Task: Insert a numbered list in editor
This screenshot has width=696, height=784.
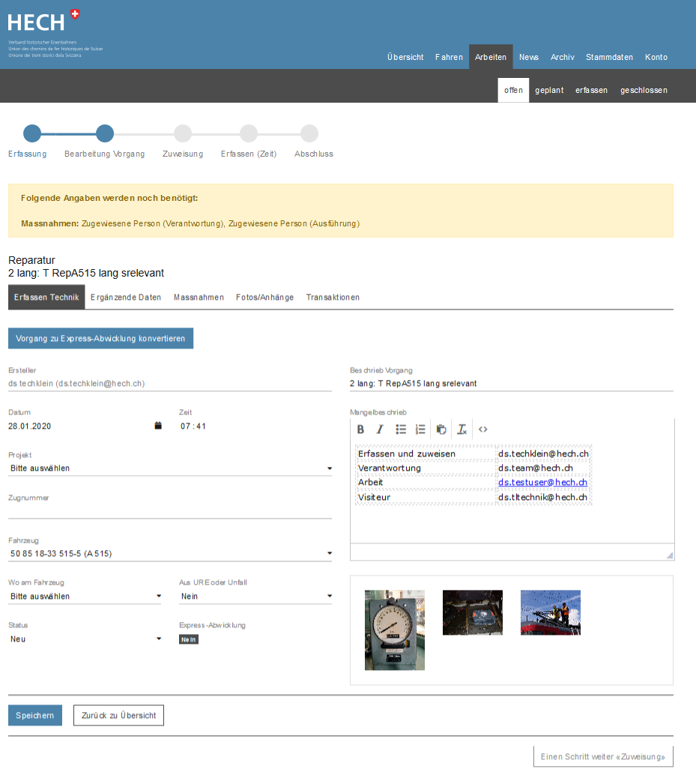Action: pos(420,429)
